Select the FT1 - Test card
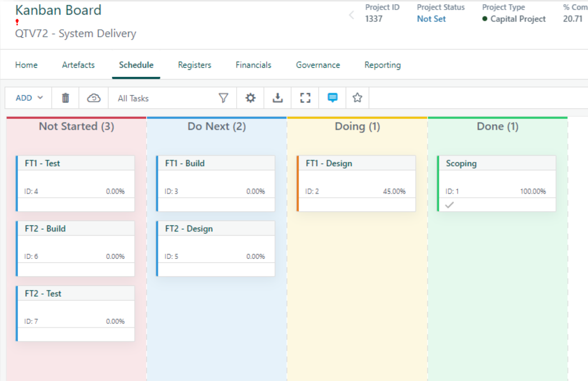The image size is (588, 381). [x=75, y=183]
